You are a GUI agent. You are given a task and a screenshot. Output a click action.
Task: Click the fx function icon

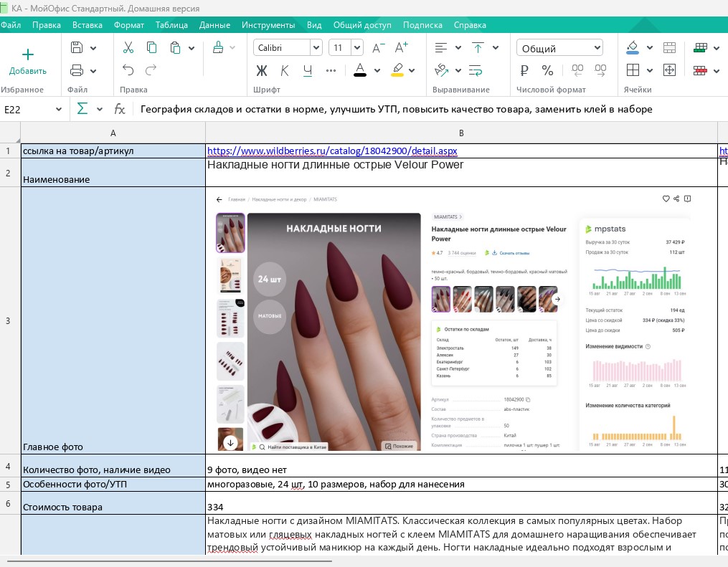(x=120, y=109)
